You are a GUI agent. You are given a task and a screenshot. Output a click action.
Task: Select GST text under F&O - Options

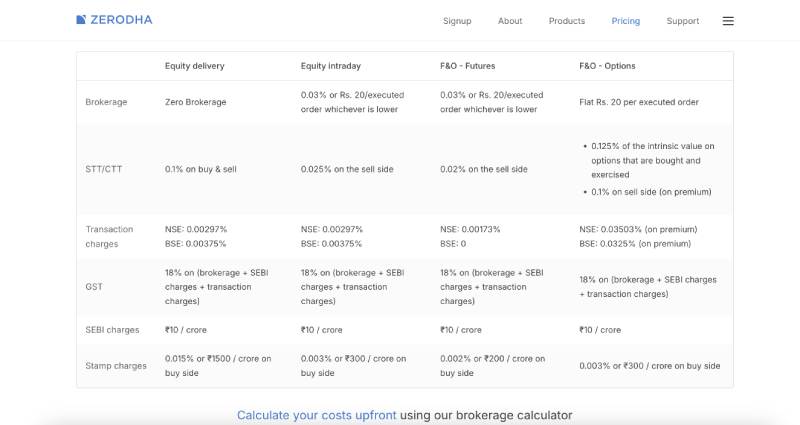tap(648, 287)
